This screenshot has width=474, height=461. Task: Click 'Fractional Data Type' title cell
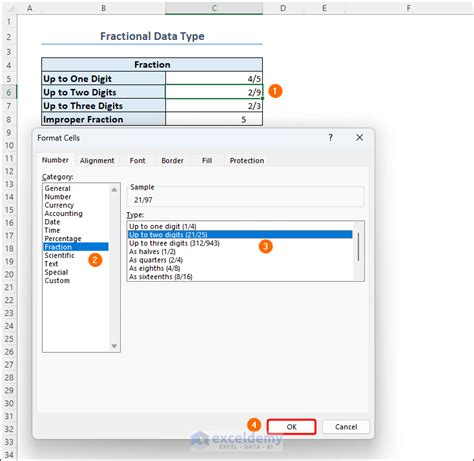pyautogui.click(x=152, y=36)
